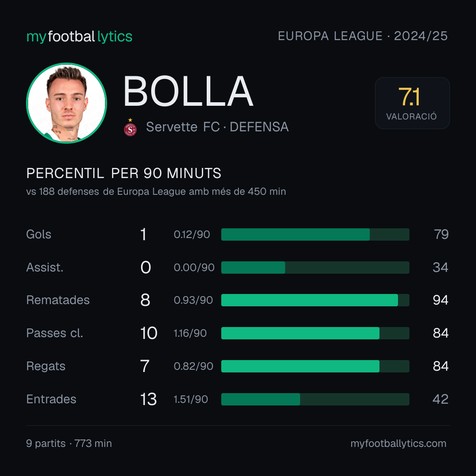Viewport: 476px width, 476px height.
Task: Click the Gols percentile bar
Action: [x=315, y=234]
